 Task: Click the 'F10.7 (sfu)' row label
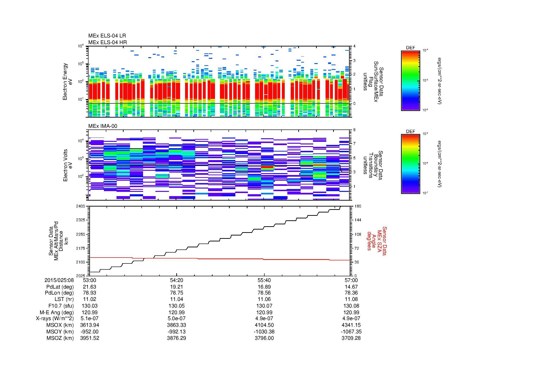click(61, 306)
